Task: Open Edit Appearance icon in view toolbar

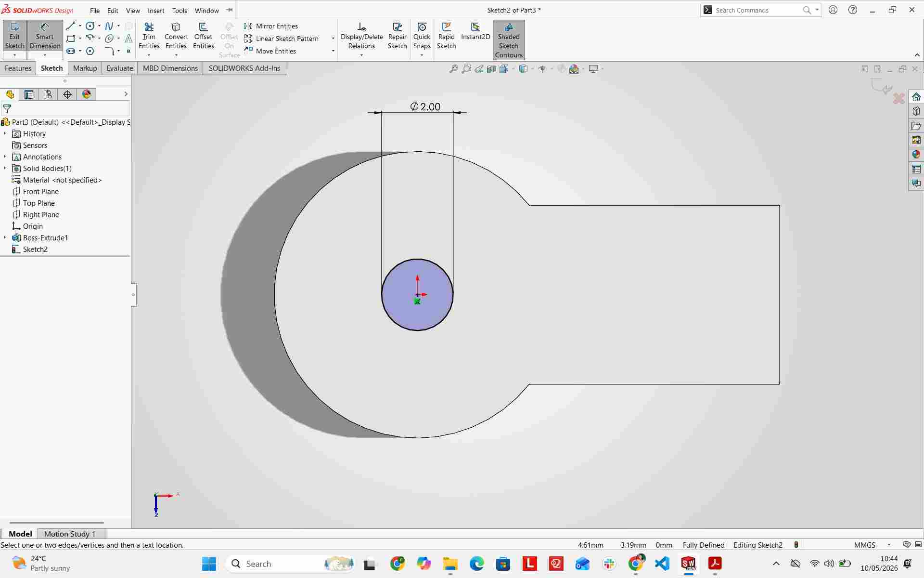Action: 562,69
